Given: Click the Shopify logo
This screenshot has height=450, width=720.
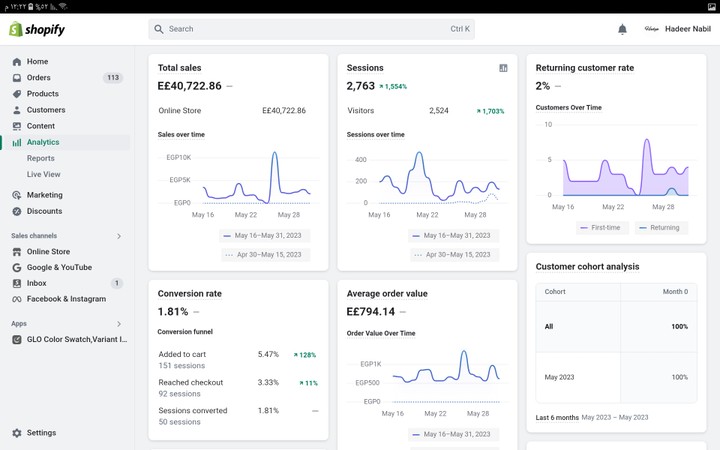Looking at the screenshot, I should click(x=37, y=29).
